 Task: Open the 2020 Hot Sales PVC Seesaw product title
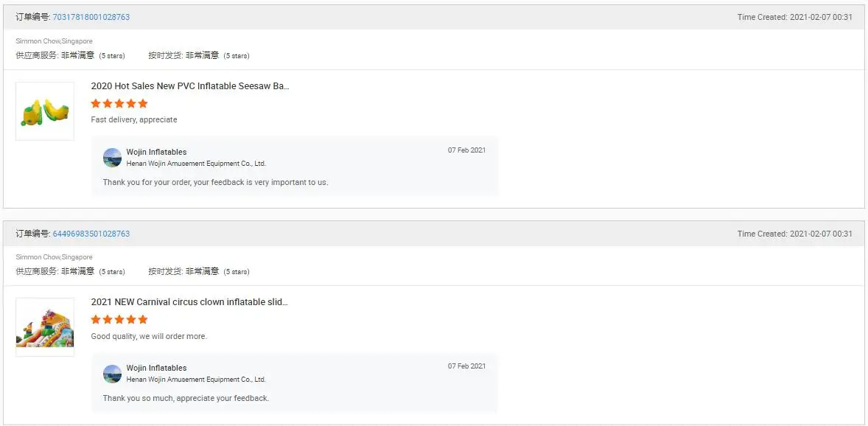[190, 86]
